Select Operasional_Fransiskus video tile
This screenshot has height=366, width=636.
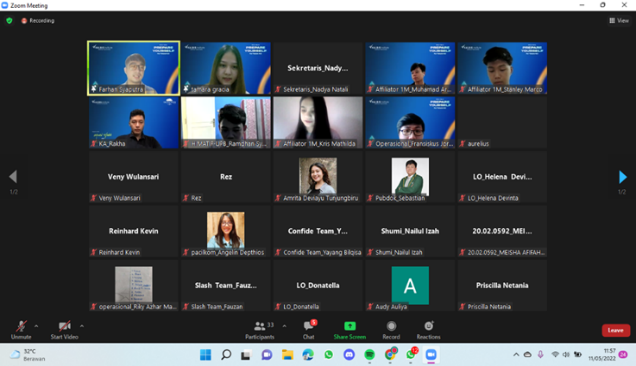410,123
